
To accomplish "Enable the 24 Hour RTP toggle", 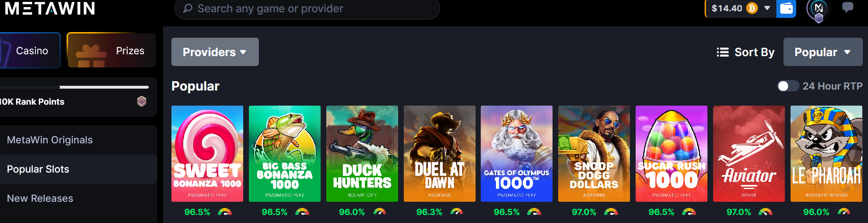I will (788, 86).
